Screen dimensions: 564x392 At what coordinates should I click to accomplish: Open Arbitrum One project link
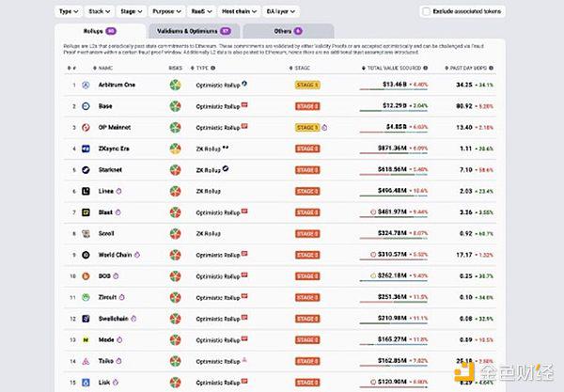click(x=117, y=85)
